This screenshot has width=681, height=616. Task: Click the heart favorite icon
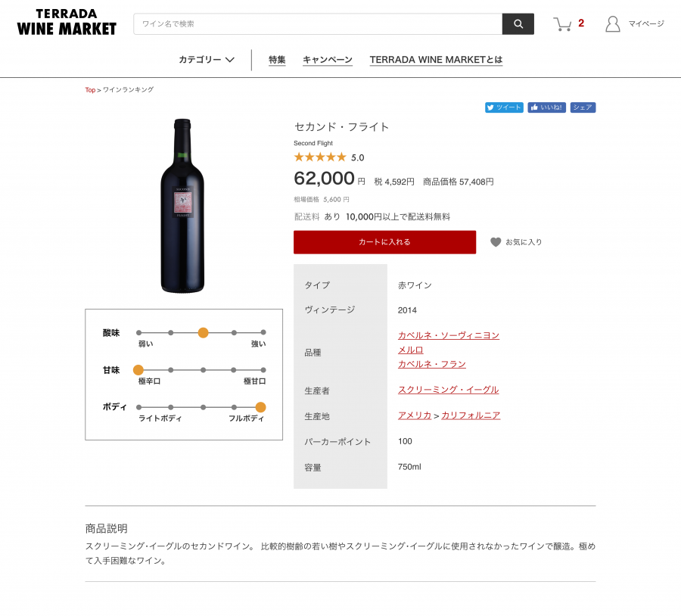tap(496, 242)
